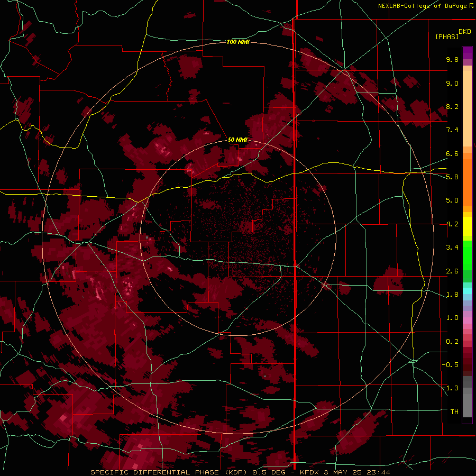This screenshot has height=476, width=476.
Task: Pick the yellow segment of the color bar
Action: tap(467, 226)
